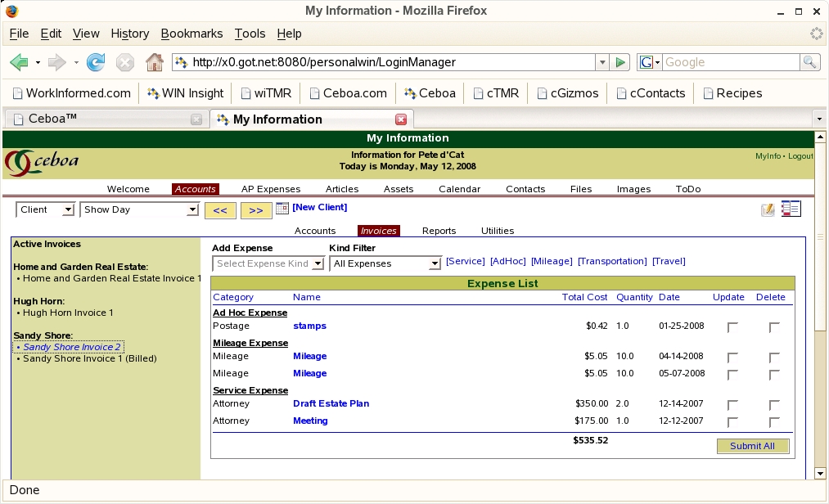Open the Select Expense Kind dropdown

pos(268,263)
